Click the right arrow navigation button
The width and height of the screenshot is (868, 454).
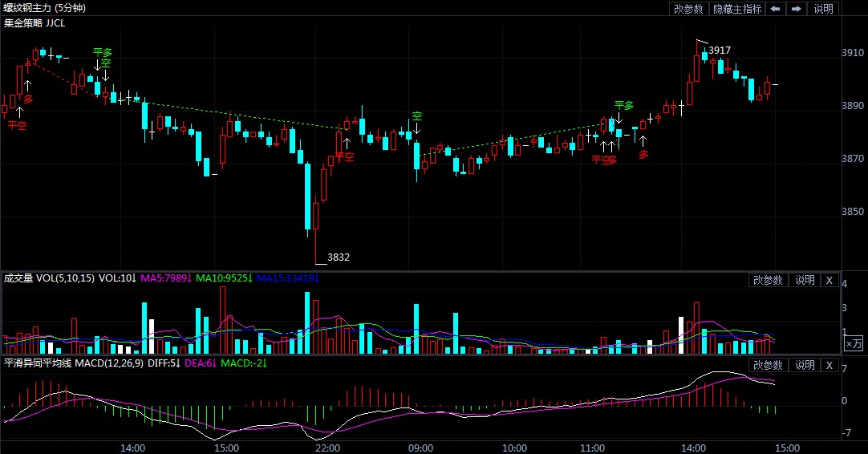click(797, 9)
